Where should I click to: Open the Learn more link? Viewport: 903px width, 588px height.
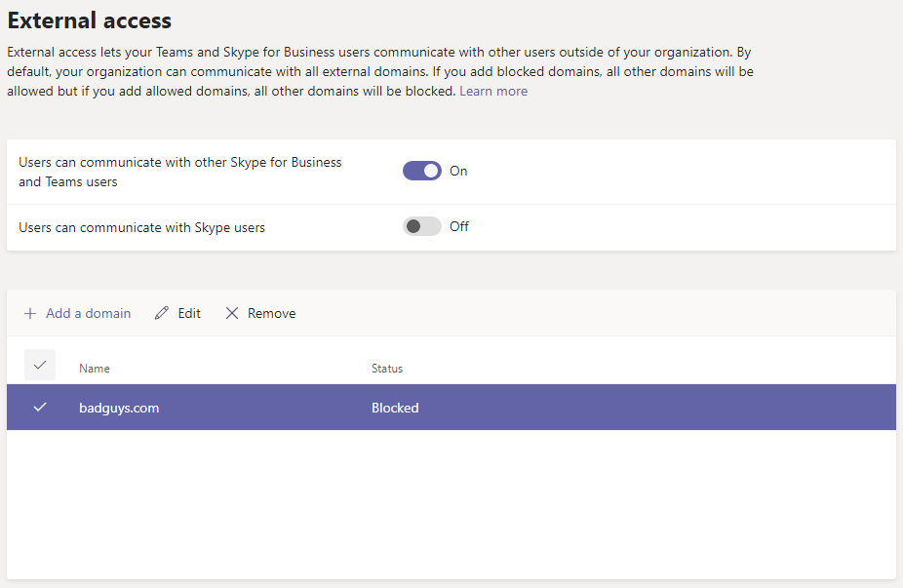tap(492, 90)
